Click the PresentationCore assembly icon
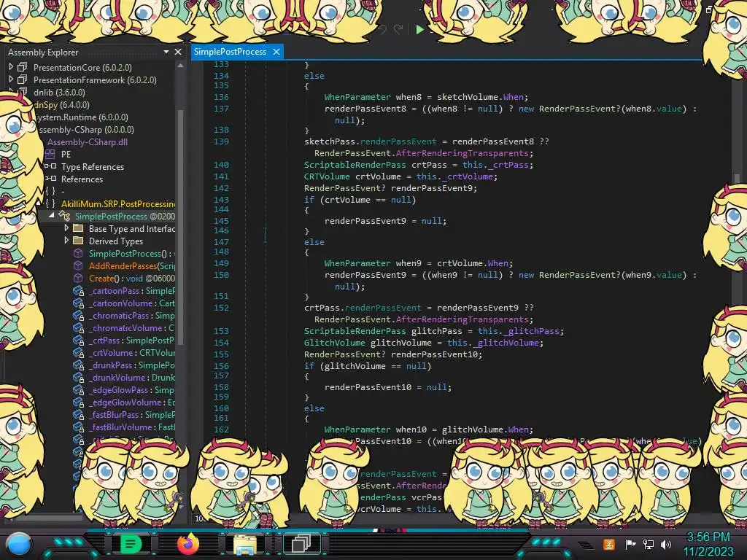The width and height of the screenshot is (747, 560). (23, 67)
